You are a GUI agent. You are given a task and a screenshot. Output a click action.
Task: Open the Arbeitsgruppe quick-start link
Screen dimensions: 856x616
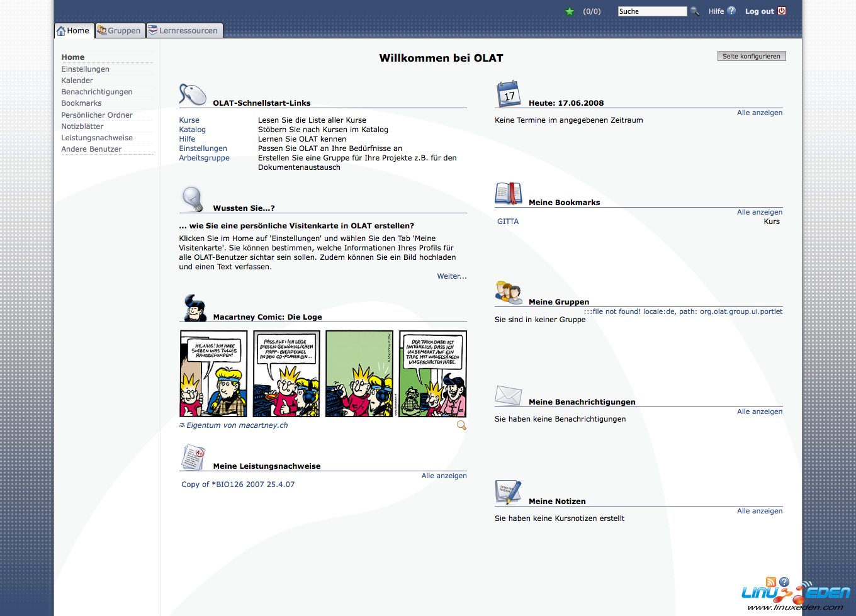pos(204,158)
